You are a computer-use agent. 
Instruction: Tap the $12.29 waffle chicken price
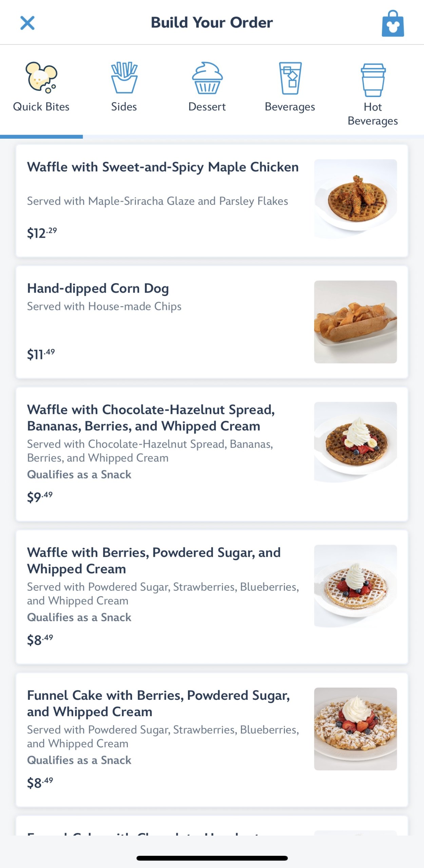click(42, 233)
